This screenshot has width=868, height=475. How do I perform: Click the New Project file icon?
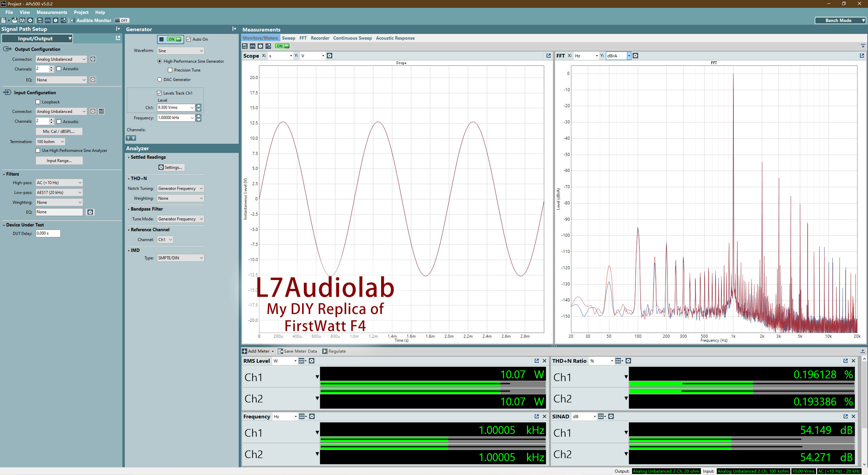(3, 20)
